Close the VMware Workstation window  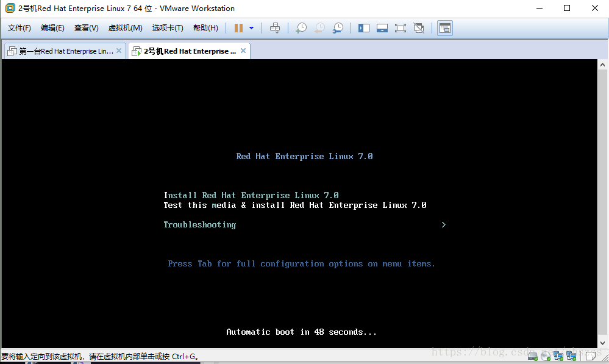(594, 8)
